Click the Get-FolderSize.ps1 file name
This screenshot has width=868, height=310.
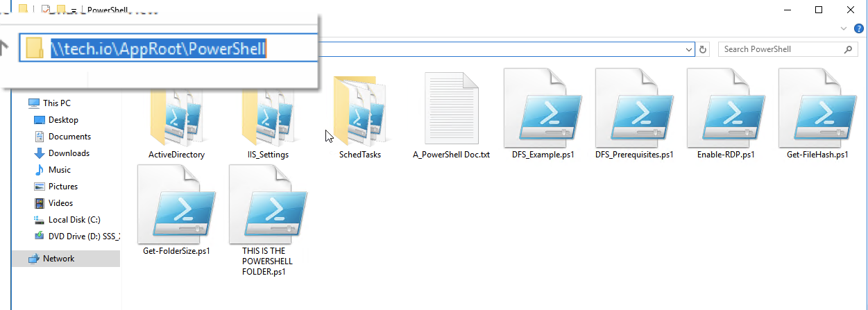(176, 251)
